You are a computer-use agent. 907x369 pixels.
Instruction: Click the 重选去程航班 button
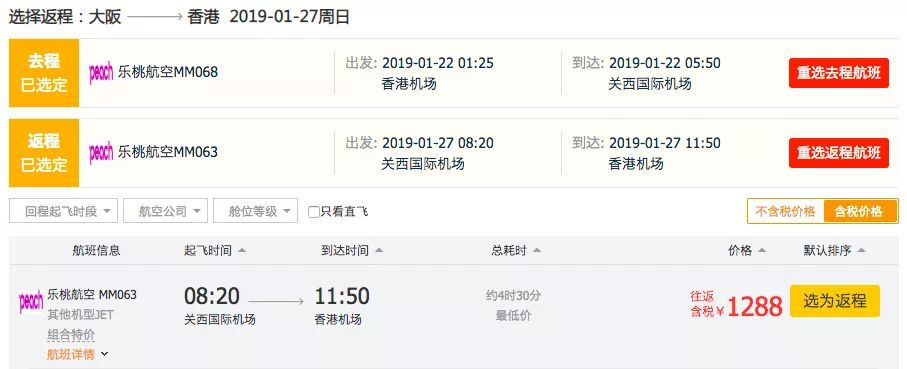point(839,73)
